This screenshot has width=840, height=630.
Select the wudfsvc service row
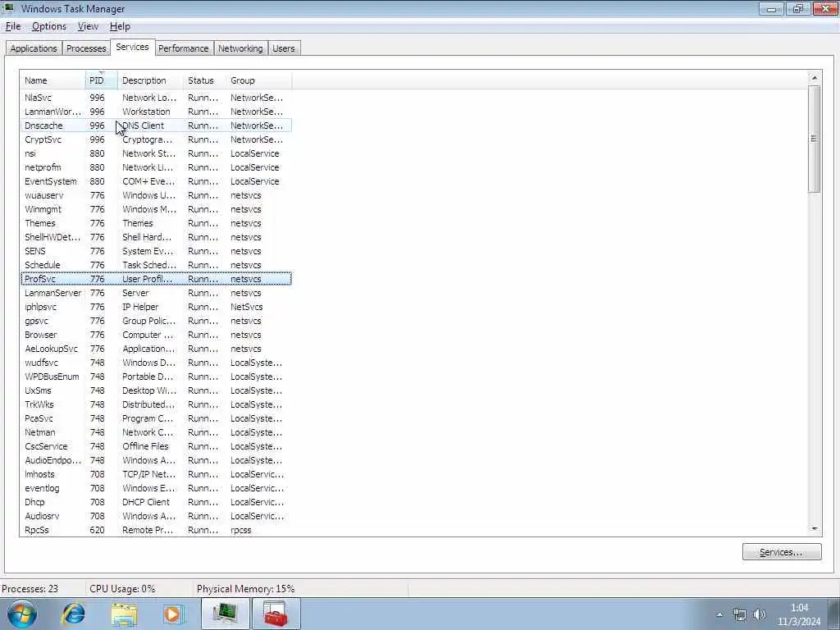click(x=156, y=362)
